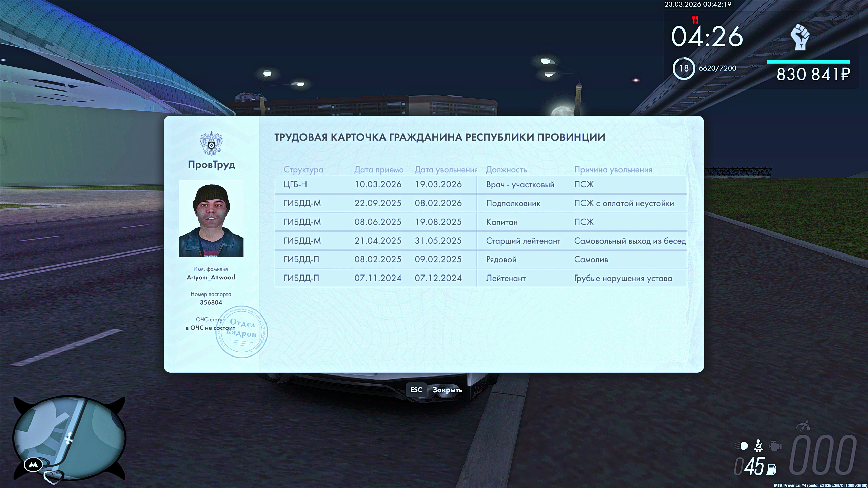This screenshot has height=488, width=868.
Task: Click the ПровТруд coat of arms emblem
Action: point(211,143)
